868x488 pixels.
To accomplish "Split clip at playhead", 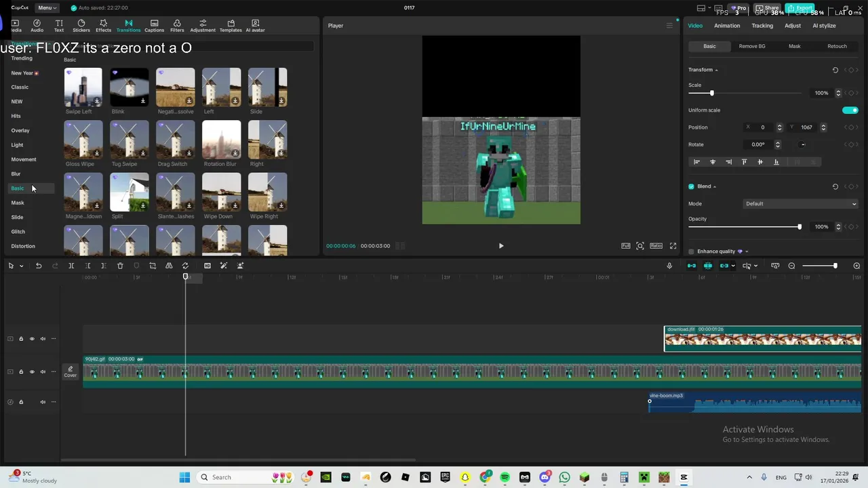I will coord(71,266).
